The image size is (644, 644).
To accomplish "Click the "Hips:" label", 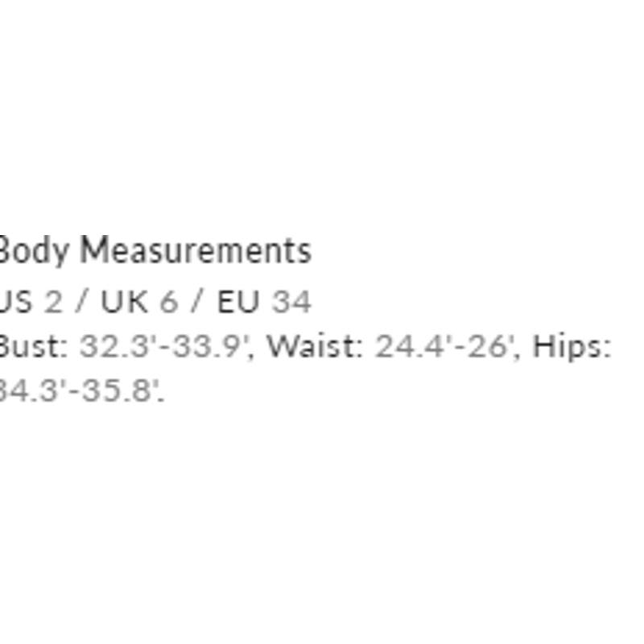I will (572, 347).
